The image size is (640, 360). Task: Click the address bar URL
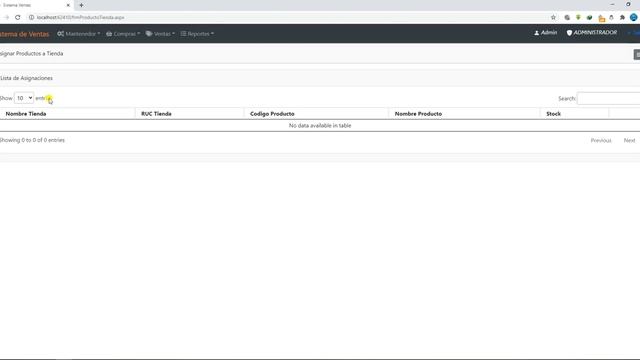tap(80, 18)
